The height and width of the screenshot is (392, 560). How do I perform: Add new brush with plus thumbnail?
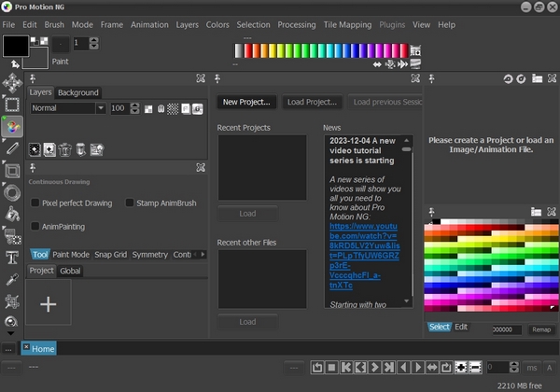(49, 304)
